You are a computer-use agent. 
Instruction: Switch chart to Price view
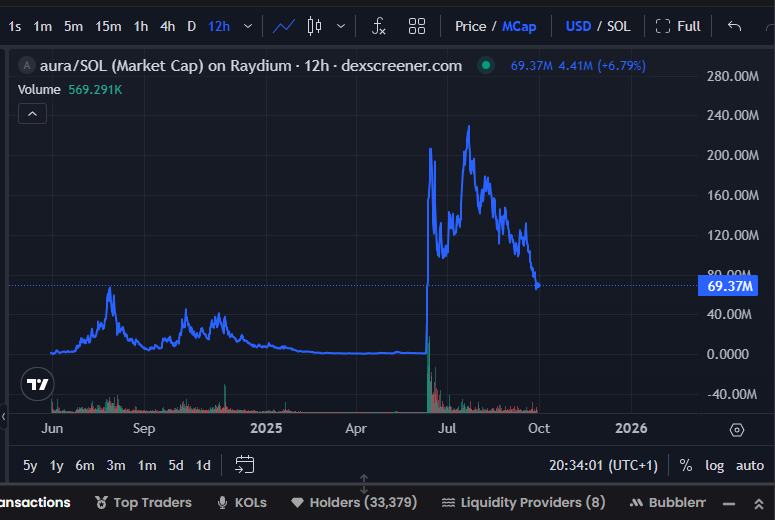click(x=471, y=26)
